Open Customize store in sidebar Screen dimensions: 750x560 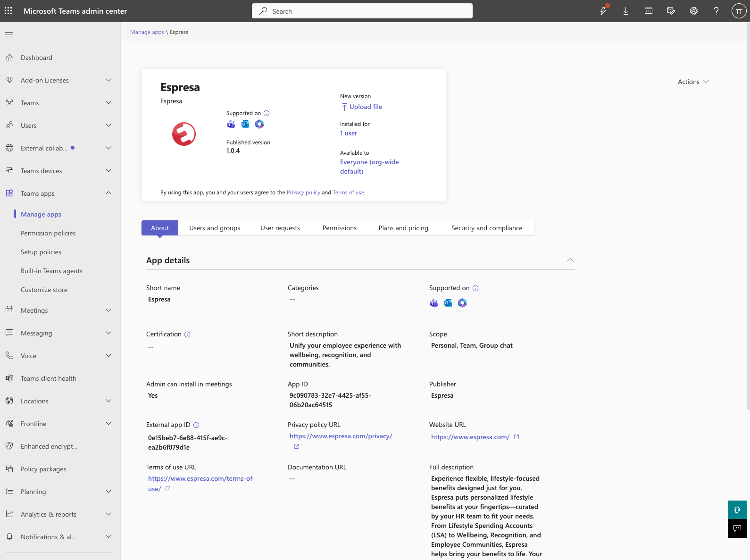point(44,290)
